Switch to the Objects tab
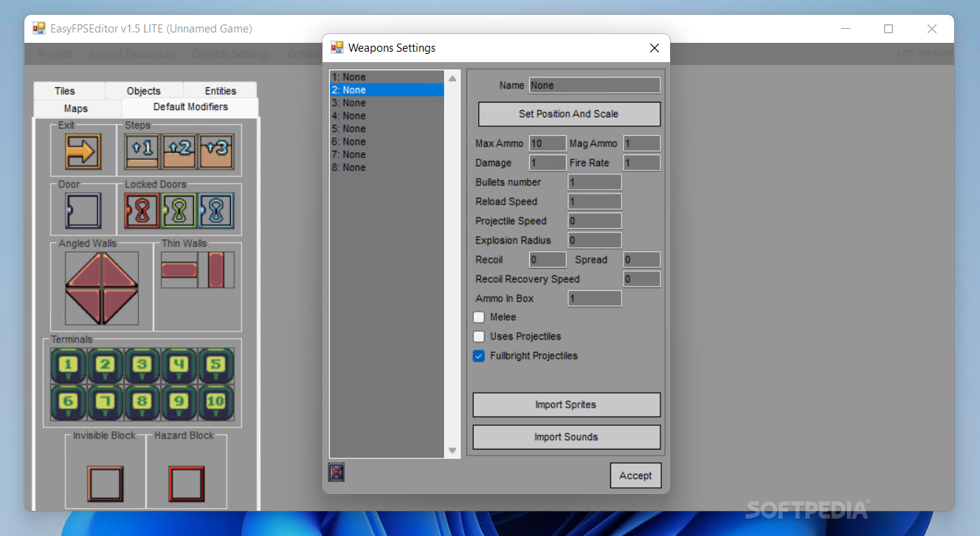Screen dimensions: 980x536 click(x=144, y=91)
